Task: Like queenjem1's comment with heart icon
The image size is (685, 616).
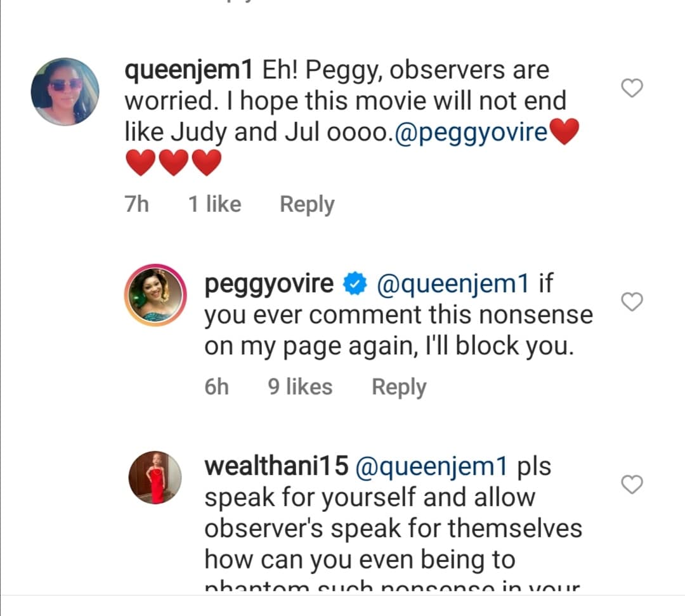Action: click(632, 89)
